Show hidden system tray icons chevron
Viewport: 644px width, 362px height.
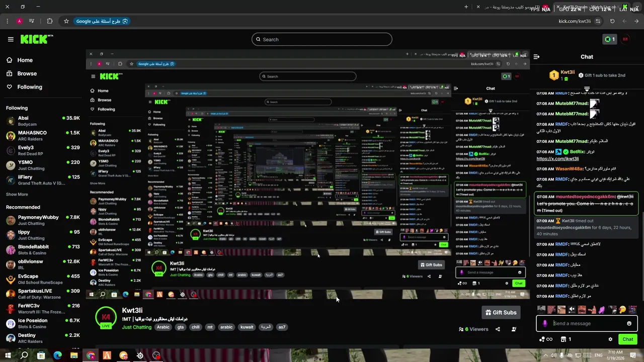[545, 355]
